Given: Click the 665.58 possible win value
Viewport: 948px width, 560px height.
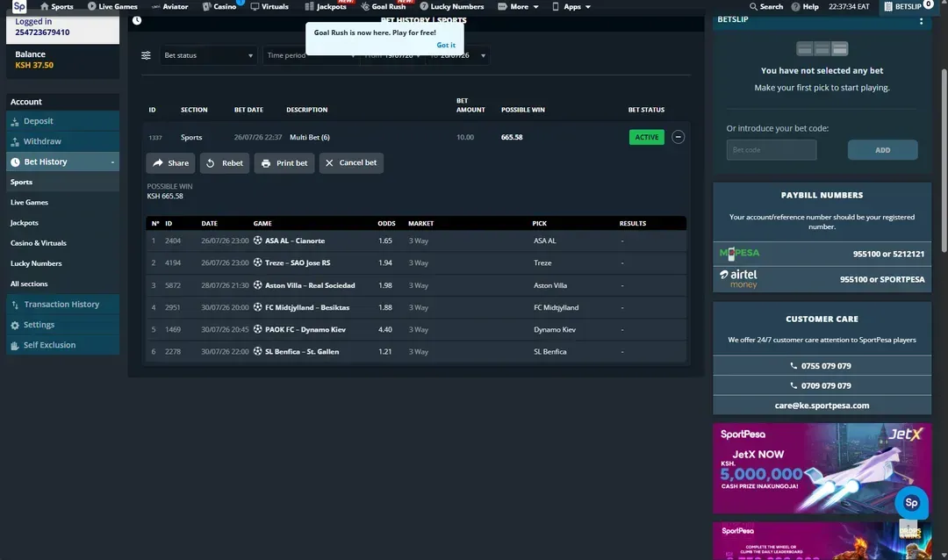Looking at the screenshot, I should click(x=512, y=137).
